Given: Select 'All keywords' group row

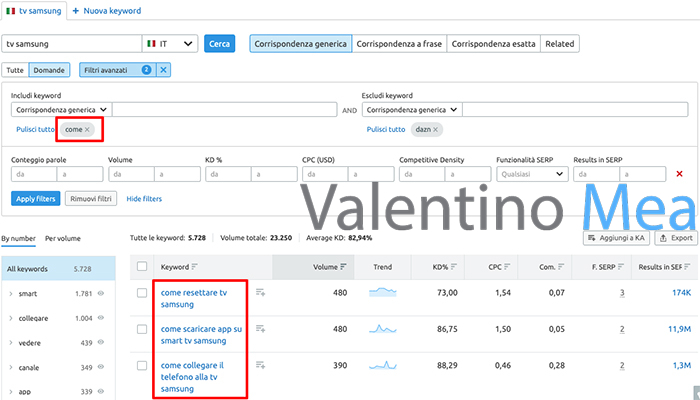Looking at the screenshot, I should (58, 269).
